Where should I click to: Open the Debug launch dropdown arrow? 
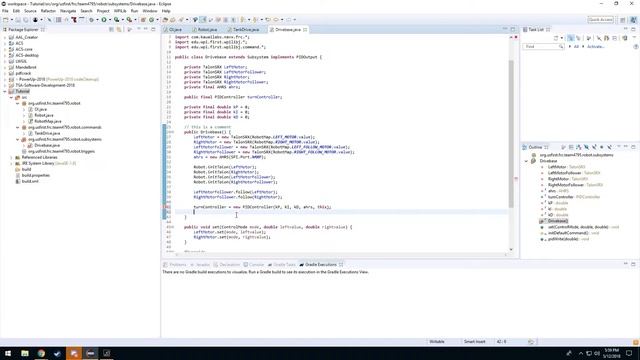pyautogui.click(x=97, y=20)
